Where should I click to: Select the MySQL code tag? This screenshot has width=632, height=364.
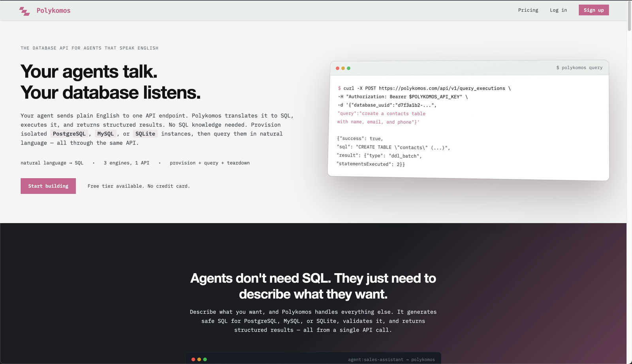coord(105,134)
